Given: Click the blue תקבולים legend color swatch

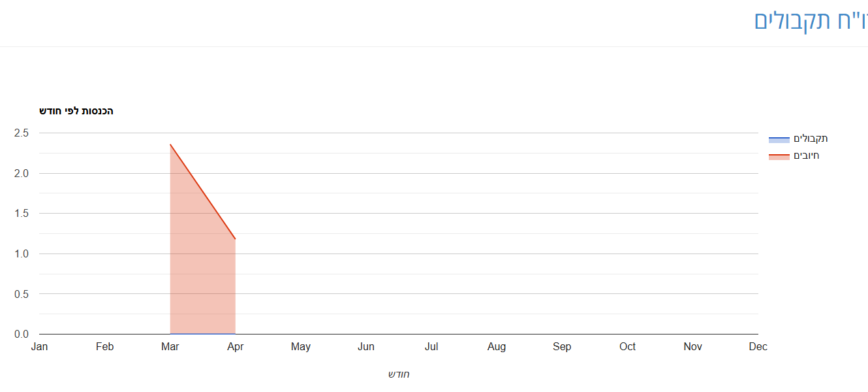Looking at the screenshot, I should click(x=779, y=139).
